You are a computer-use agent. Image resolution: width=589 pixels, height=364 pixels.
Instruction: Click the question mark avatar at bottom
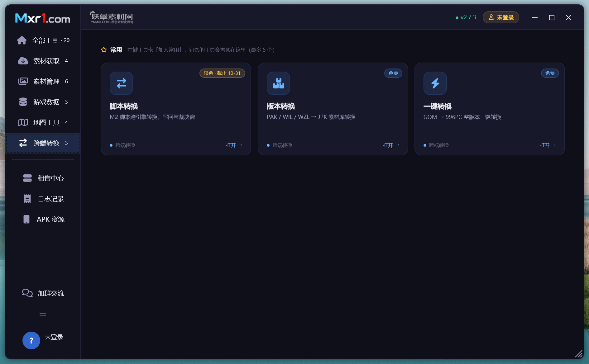click(x=31, y=340)
